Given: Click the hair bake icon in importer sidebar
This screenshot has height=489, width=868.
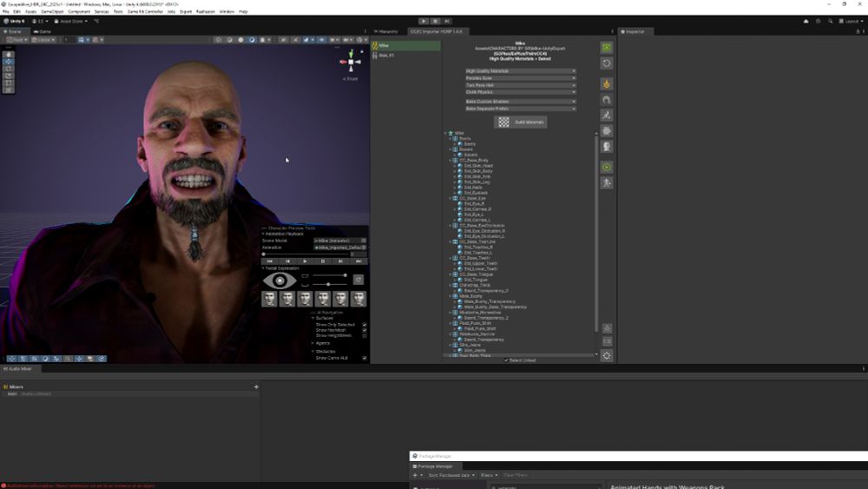Looking at the screenshot, I should [607, 100].
